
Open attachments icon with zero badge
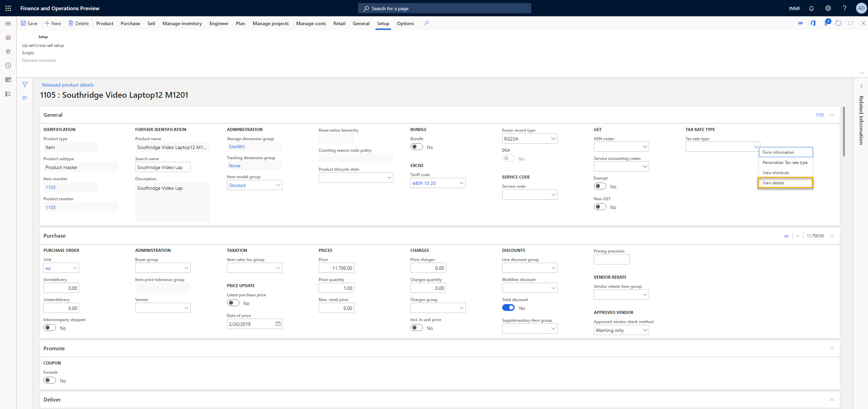827,23
